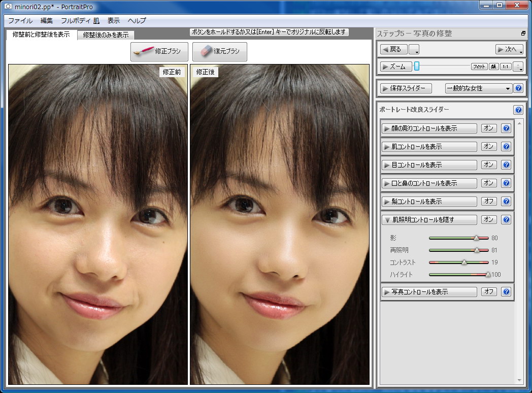Open help icon for 口と鼻のコントロール
Screen dimensions: 532x393
(x=506, y=183)
